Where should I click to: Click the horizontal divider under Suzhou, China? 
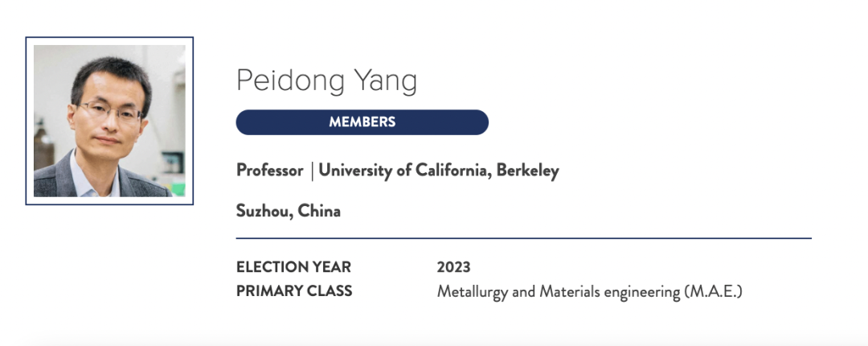[524, 238]
